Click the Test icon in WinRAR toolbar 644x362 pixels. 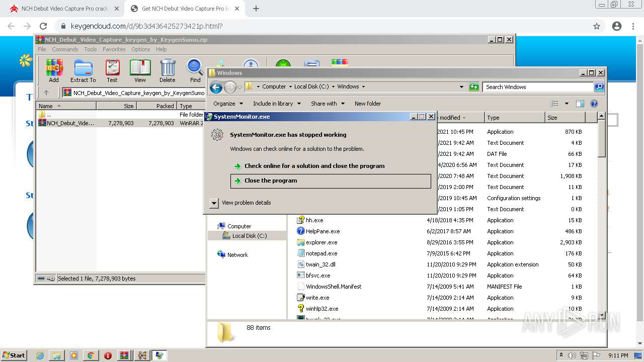tap(112, 71)
